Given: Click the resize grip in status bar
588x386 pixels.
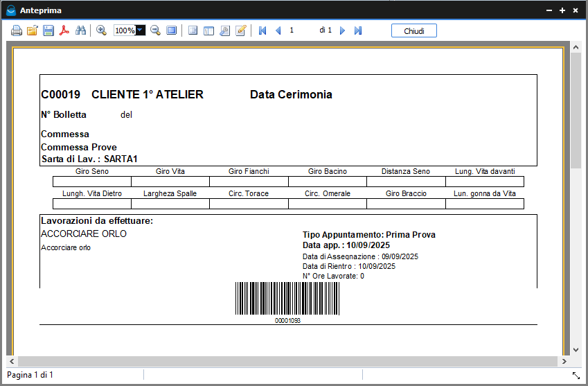Looking at the screenshot, I should (576, 375).
